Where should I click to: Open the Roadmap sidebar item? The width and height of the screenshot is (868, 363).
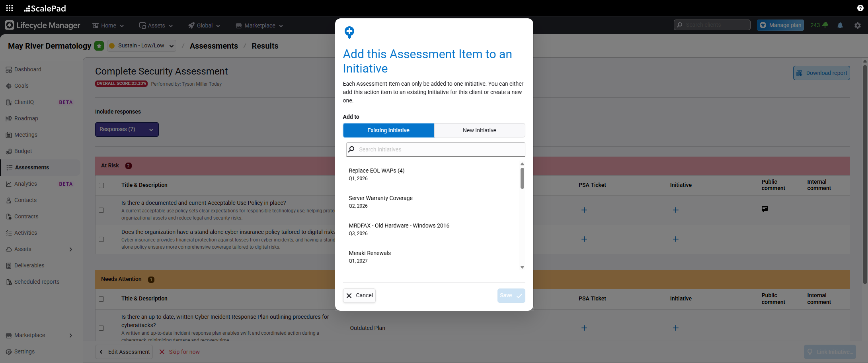point(26,118)
